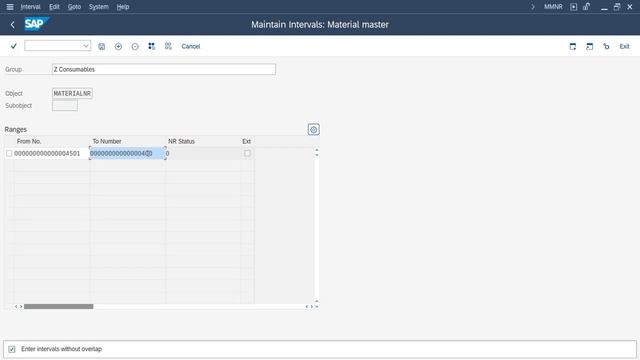Click the Cancel button
This screenshot has width=640, height=360.
coord(191,47)
